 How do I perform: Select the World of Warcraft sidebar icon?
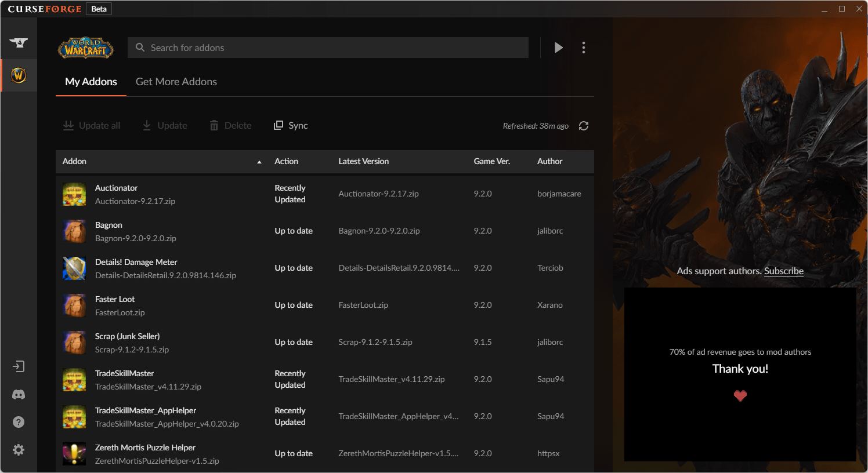click(x=19, y=75)
